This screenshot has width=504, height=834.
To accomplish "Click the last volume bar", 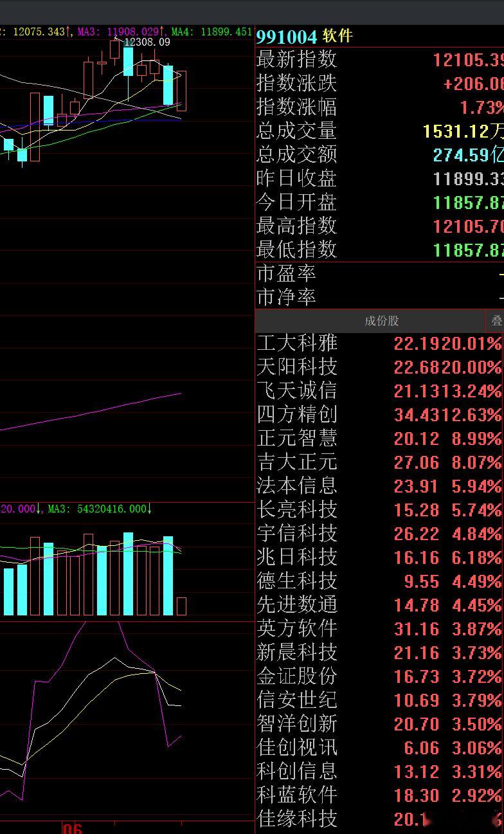I will [x=181, y=606].
